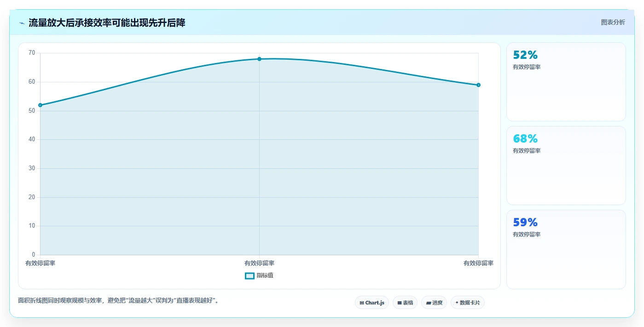Screen dimensions: 644x327
Task: Click the title 流量放大后承接效率可能出现先升后降
Action: click(107, 23)
